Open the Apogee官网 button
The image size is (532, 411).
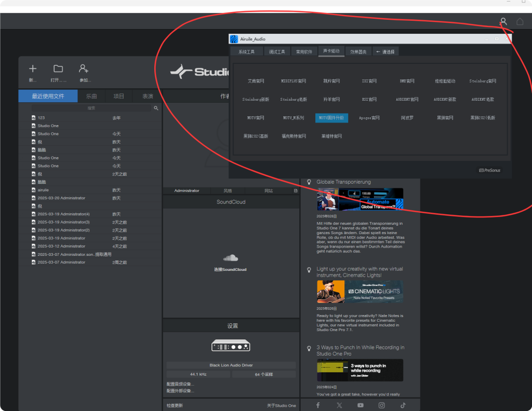pos(369,118)
